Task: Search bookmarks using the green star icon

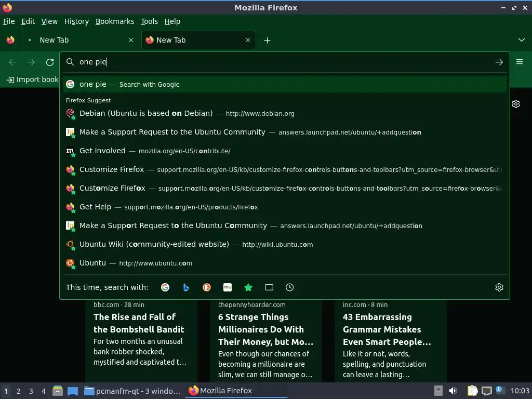Action: [248, 287]
